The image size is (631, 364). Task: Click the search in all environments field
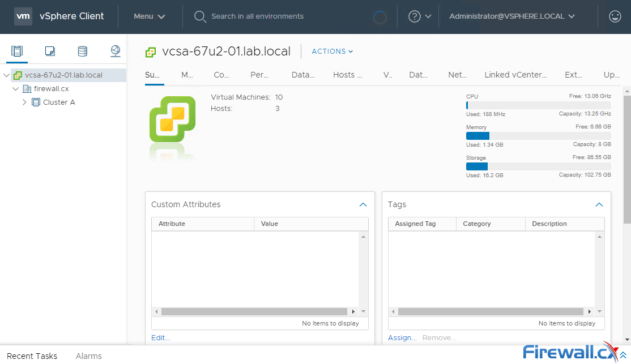(258, 16)
